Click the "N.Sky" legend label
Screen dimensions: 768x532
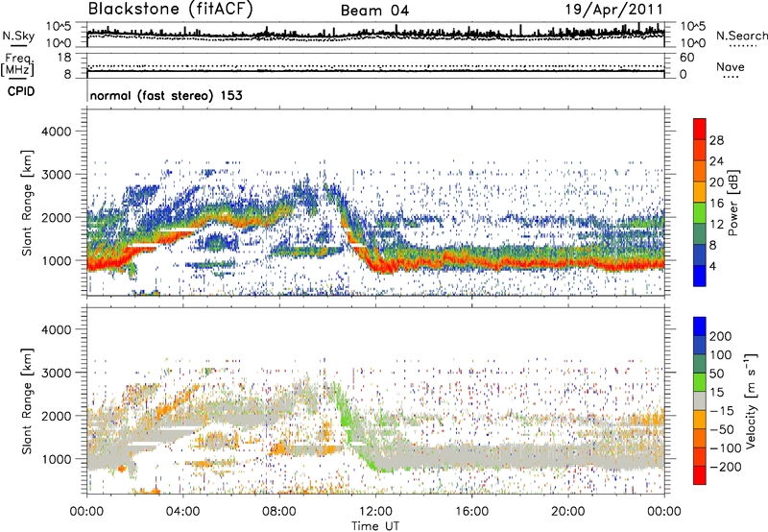tap(18, 36)
